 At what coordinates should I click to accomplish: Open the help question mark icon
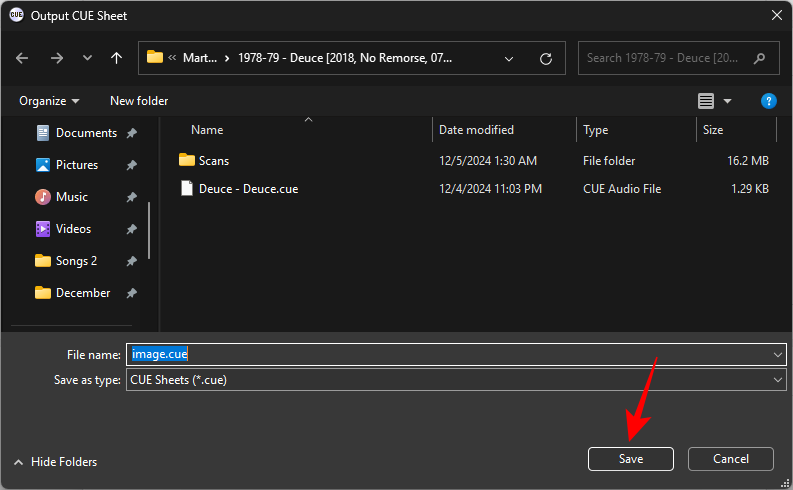point(768,101)
